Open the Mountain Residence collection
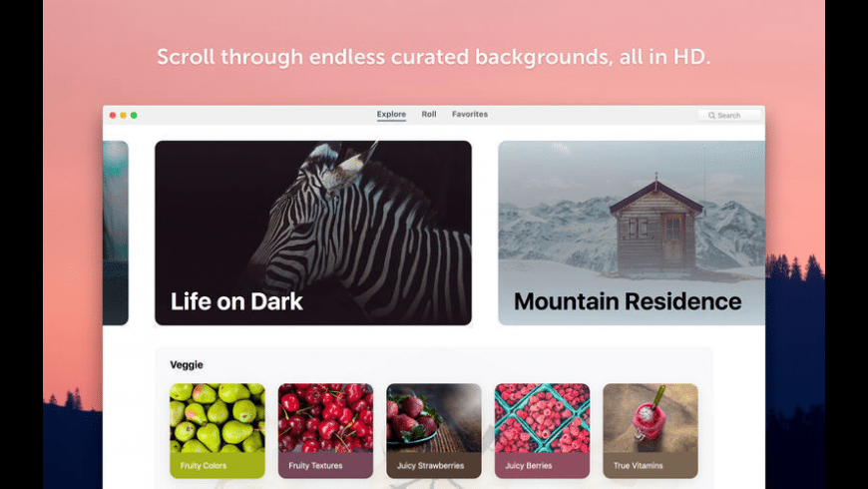The height and width of the screenshot is (489, 868). 632,233
